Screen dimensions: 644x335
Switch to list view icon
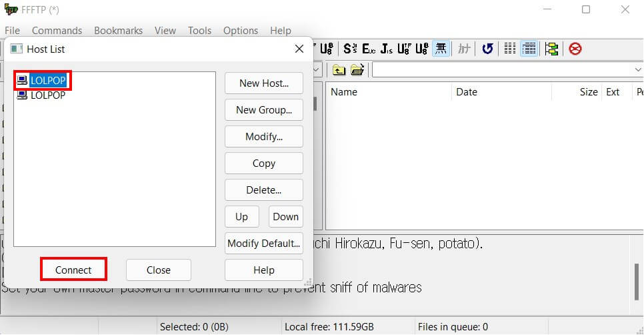510,49
